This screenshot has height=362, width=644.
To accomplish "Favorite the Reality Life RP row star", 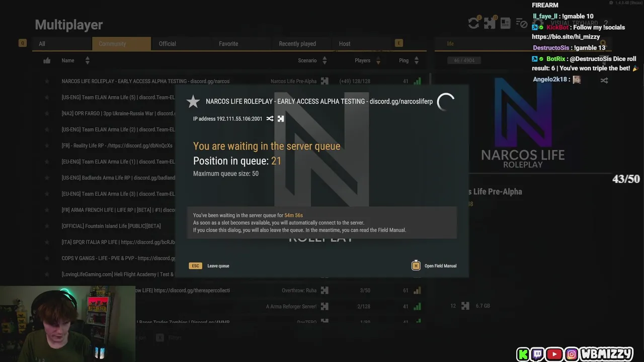I will [x=47, y=146].
